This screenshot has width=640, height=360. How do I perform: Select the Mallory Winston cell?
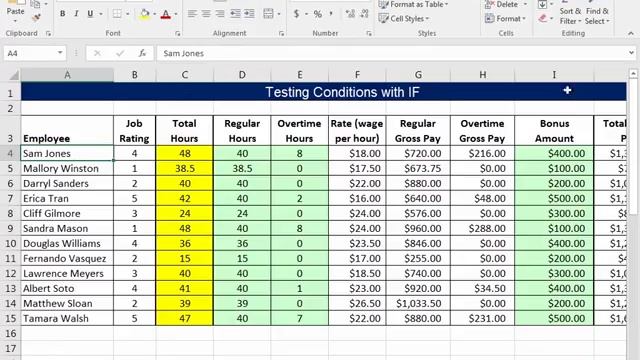pos(67,169)
